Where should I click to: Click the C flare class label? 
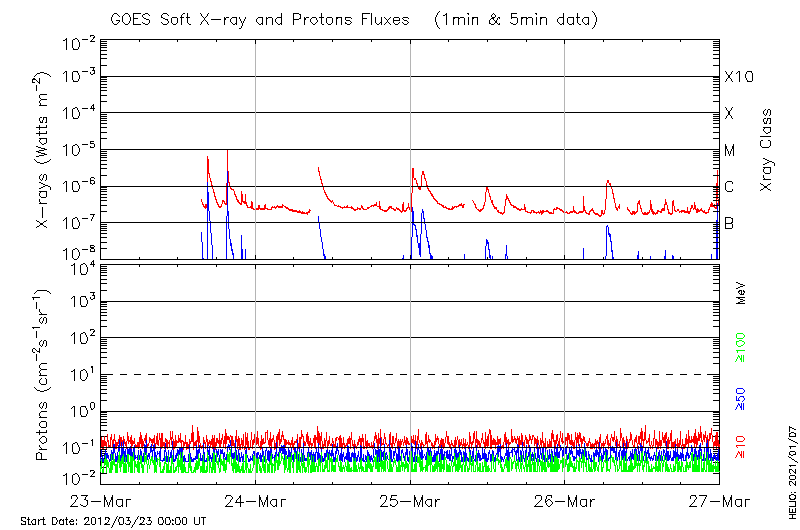729,187
